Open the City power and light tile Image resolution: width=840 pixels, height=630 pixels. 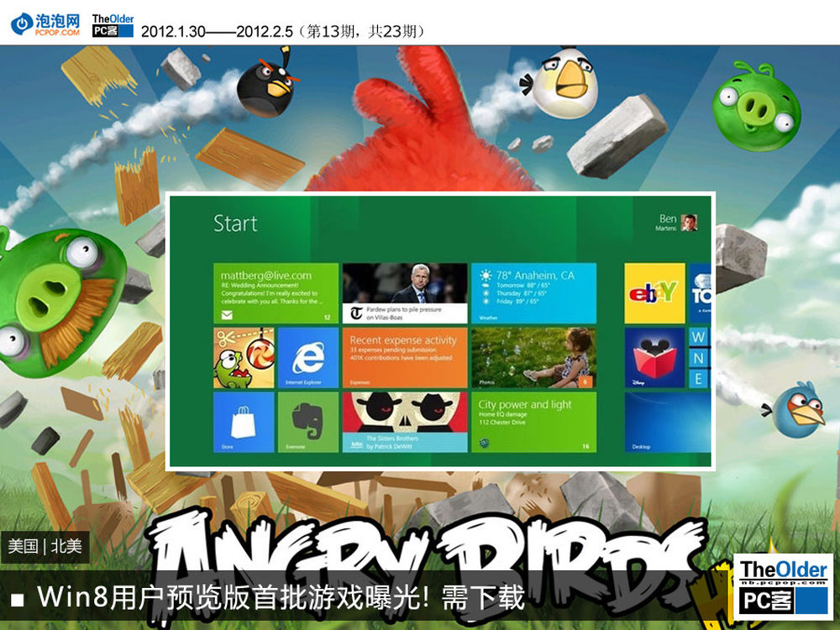point(533,422)
